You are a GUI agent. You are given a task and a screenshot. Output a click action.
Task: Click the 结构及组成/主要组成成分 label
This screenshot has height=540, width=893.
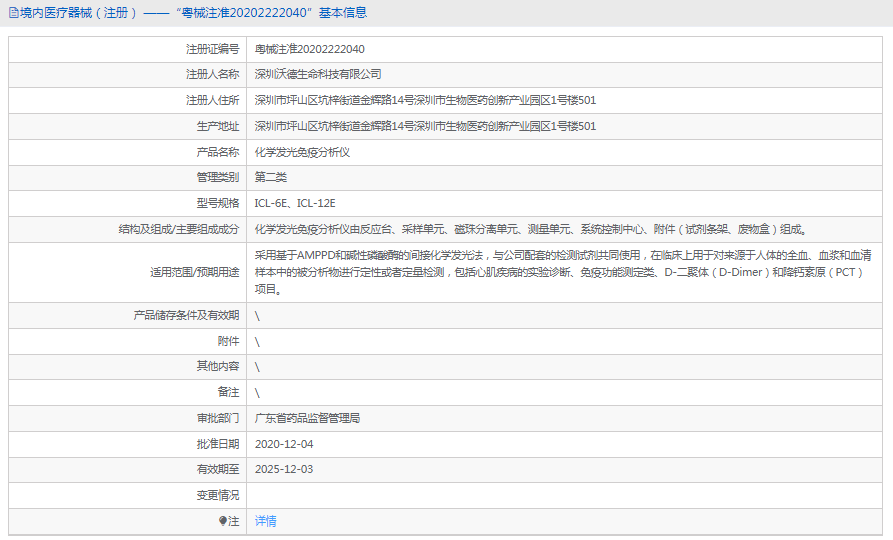click(179, 230)
